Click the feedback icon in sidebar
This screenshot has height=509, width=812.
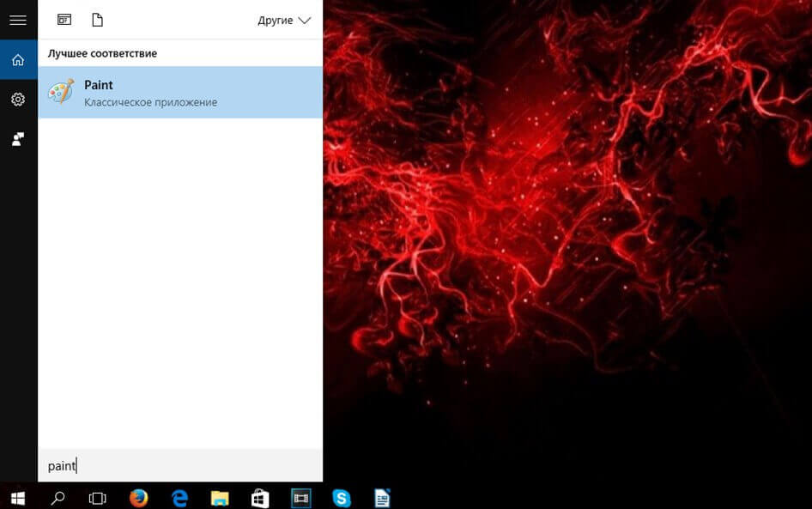18,139
